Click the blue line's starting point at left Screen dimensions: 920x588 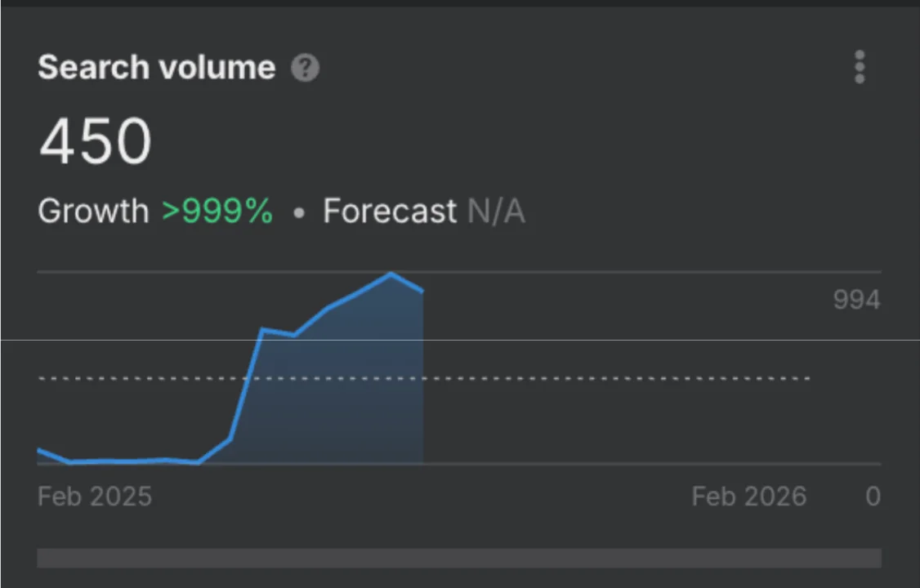(39, 450)
